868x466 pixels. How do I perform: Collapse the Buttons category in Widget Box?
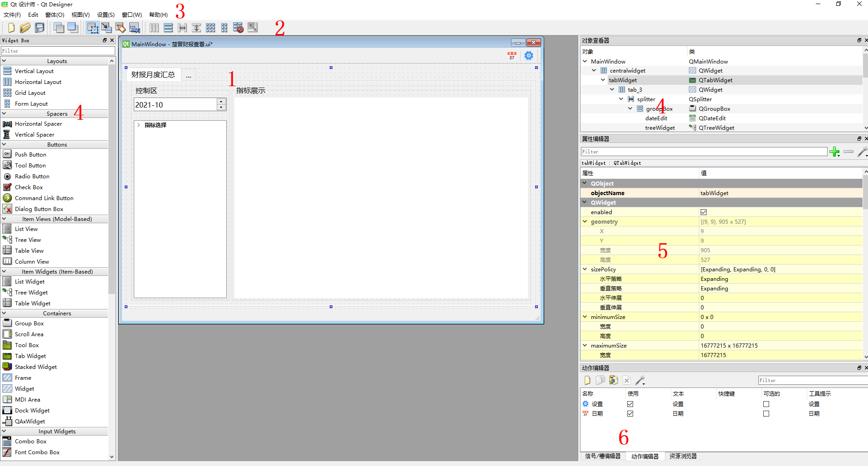(4, 144)
